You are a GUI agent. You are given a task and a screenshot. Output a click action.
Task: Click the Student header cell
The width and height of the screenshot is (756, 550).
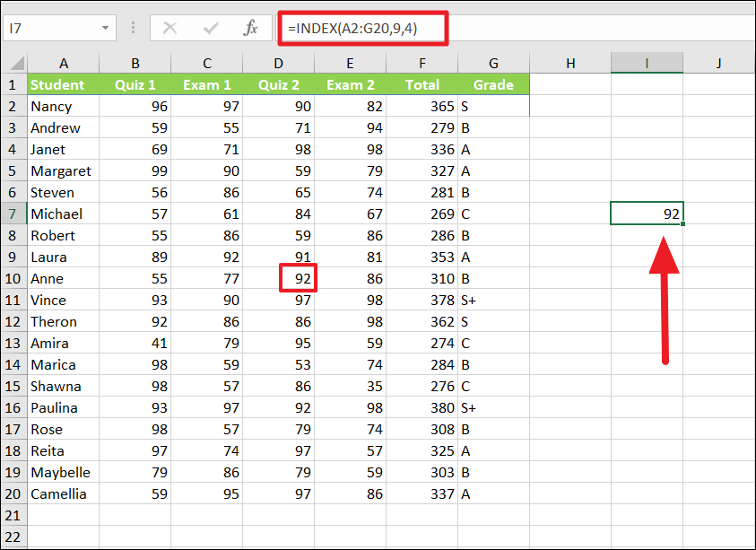[64, 84]
